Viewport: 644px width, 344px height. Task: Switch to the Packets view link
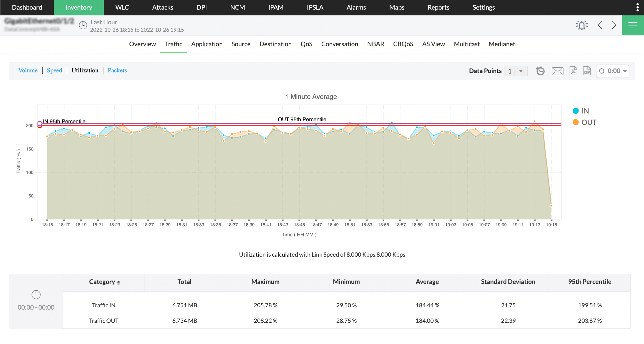coord(117,70)
